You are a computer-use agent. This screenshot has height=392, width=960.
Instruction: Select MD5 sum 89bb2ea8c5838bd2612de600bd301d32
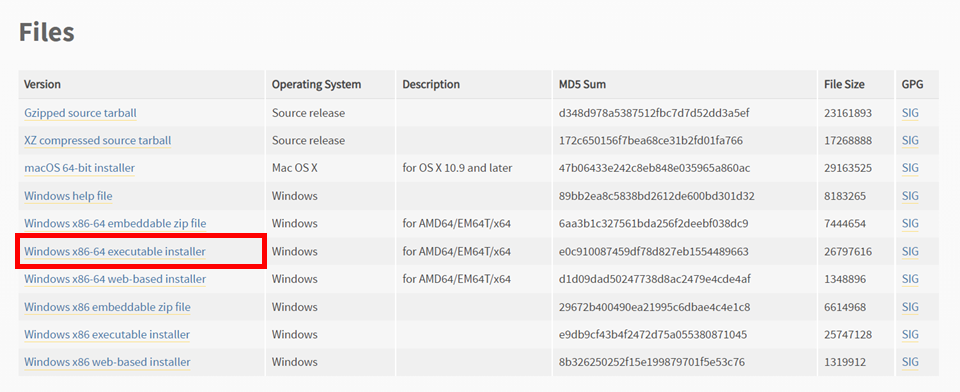coord(656,196)
